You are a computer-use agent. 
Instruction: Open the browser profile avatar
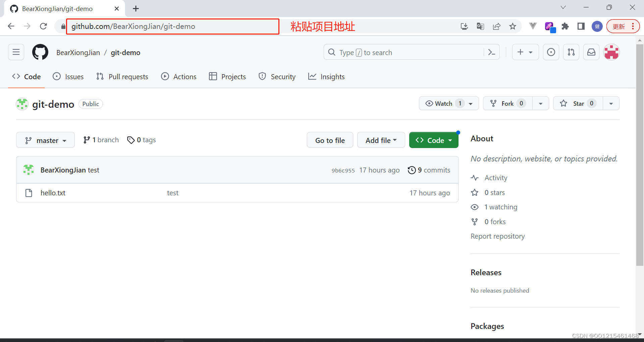(597, 26)
